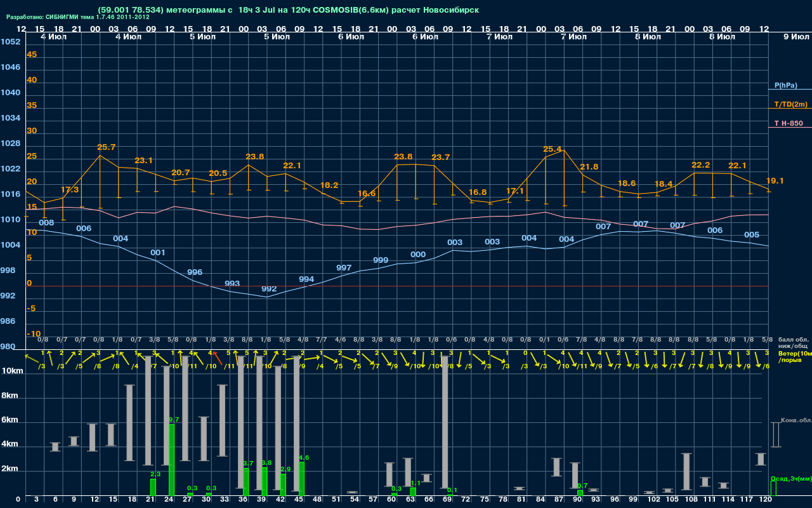The width and height of the screenshot is (812, 508).
Task: Click the 9.7 precipitation amount label
Action: click(174, 420)
